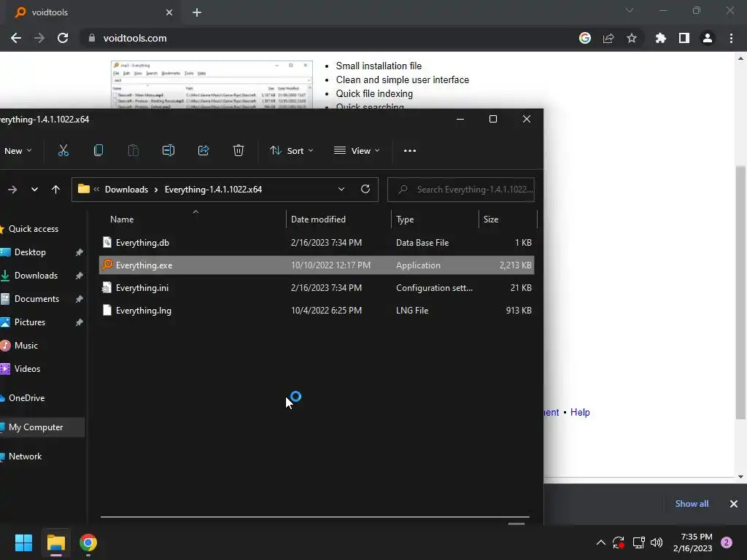Open the New dropdown in Explorer

(x=18, y=150)
